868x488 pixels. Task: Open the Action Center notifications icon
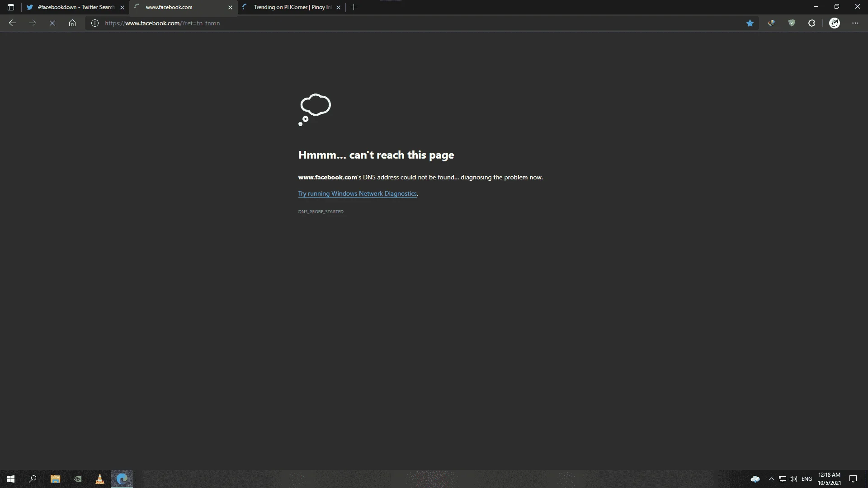click(853, 479)
